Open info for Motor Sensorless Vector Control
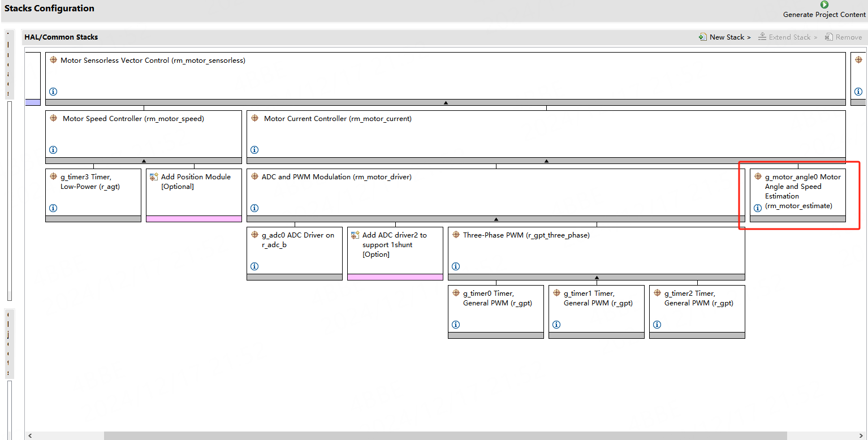This screenshot has height=440, width=868. (53, 92)
